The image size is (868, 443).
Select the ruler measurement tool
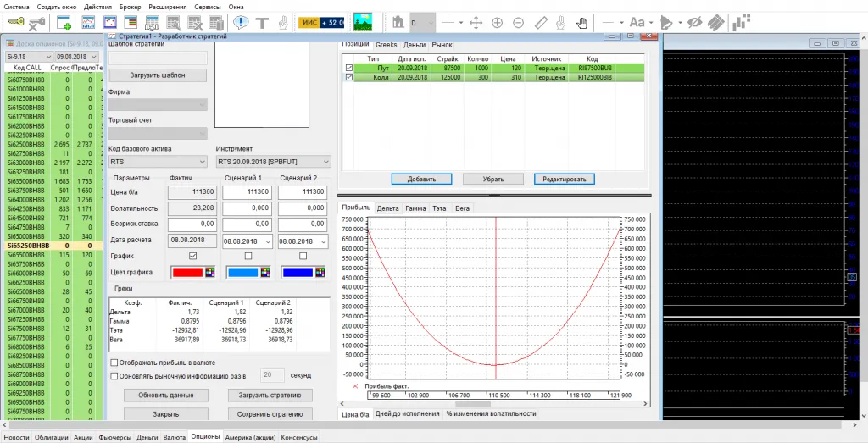541,23
